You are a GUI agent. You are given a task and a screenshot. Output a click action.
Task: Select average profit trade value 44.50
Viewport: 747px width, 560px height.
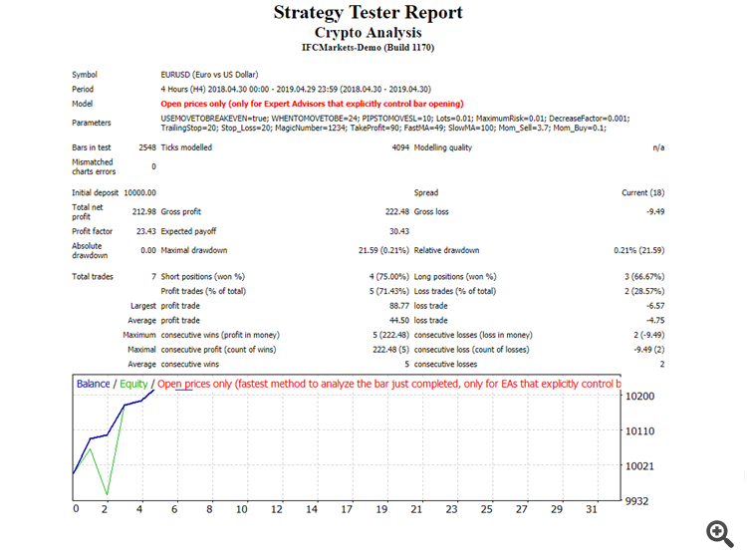click(x=399, y=321)
